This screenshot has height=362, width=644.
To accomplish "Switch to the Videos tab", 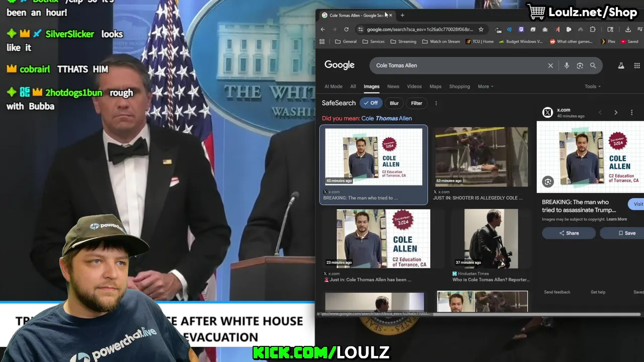I will click(414, 86).
